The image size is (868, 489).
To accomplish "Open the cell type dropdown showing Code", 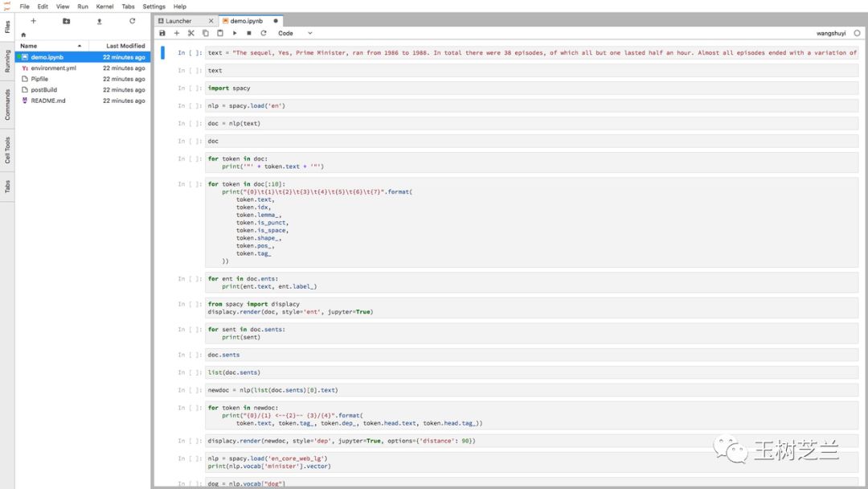I will click(295, 33).
